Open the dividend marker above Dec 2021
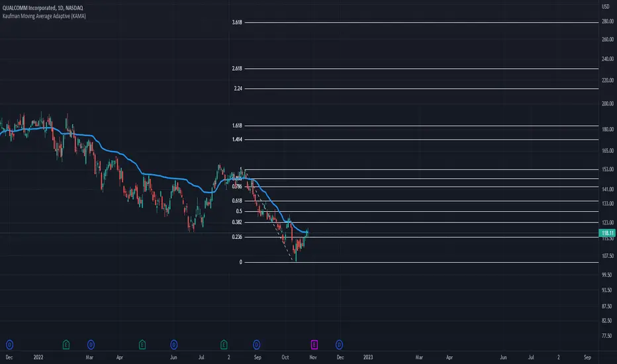The width and height of the screenshot is (617, 364). [x=9, y=345]
